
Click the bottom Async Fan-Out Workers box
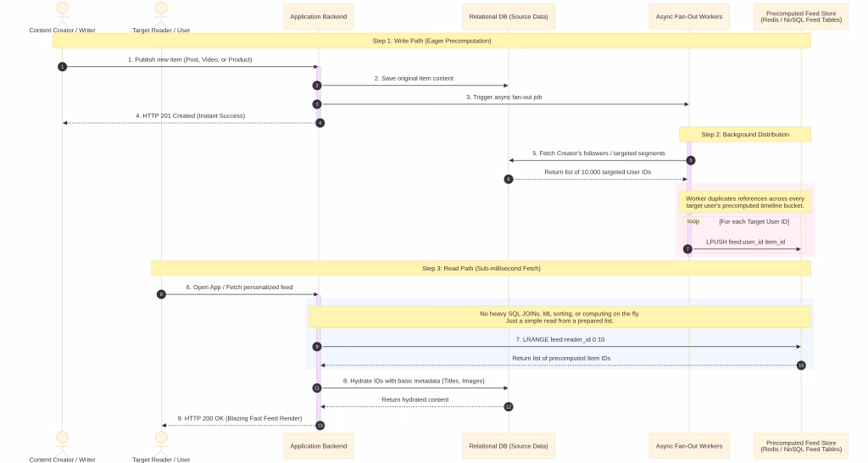pos(689,446)
